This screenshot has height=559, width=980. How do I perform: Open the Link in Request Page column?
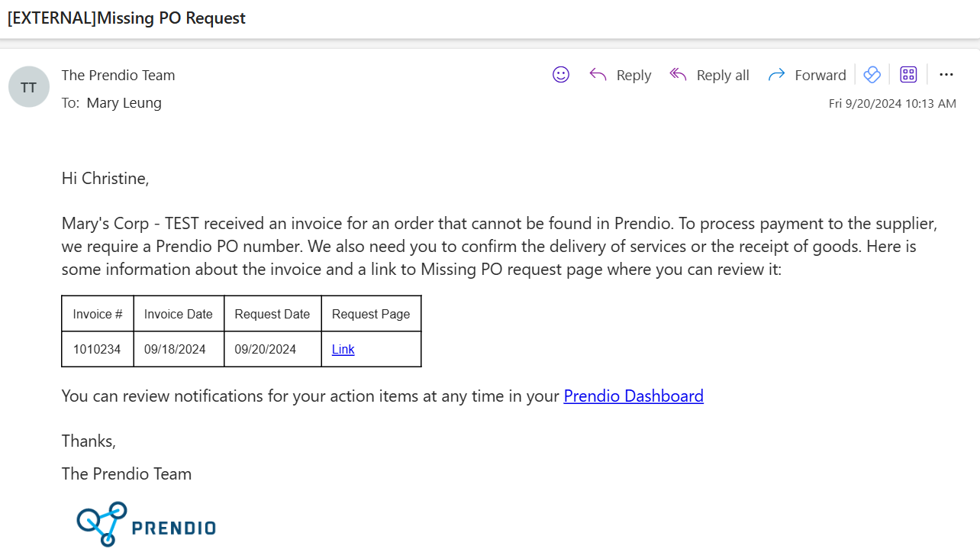[x=343, y=349]
